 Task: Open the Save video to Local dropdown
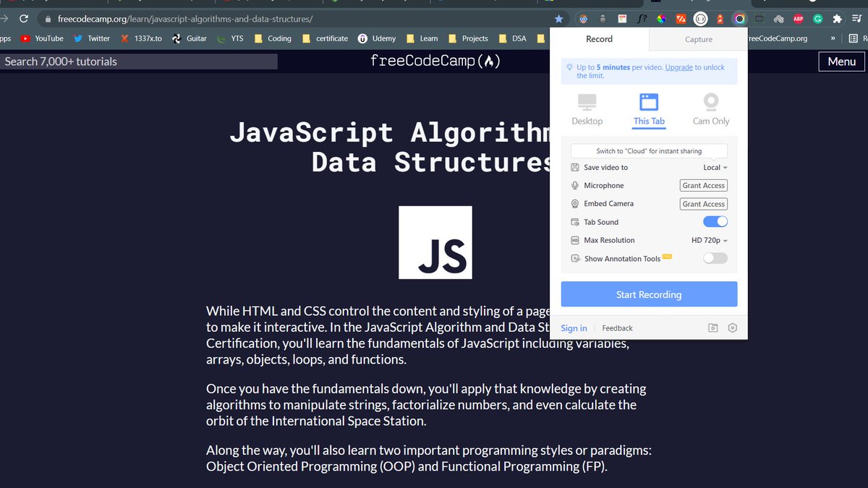coord(715,168)
